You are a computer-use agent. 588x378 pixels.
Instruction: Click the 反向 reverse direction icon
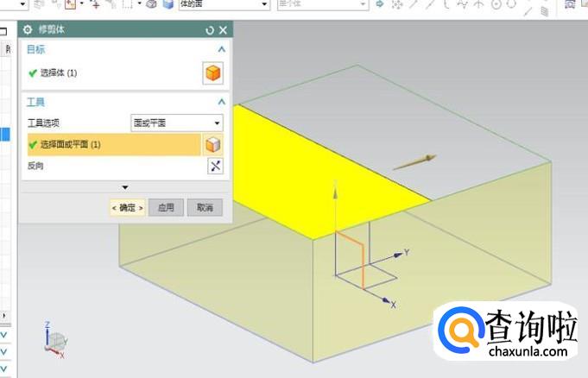click(x=215, y=166)
